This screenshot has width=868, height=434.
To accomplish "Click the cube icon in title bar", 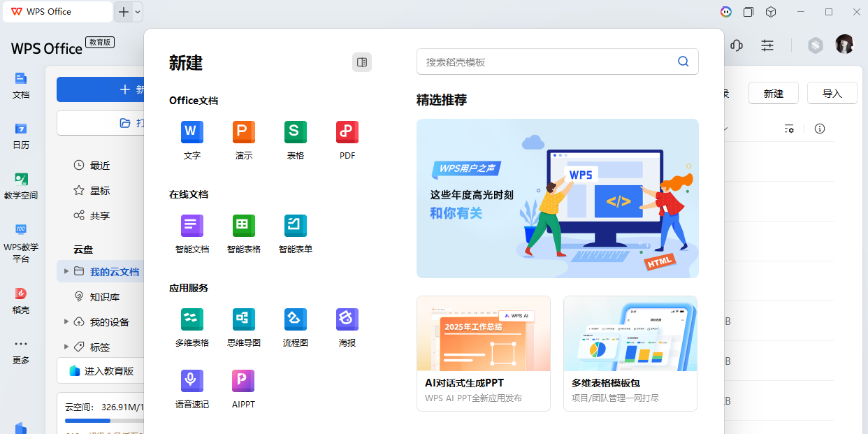I will point(771,12).
